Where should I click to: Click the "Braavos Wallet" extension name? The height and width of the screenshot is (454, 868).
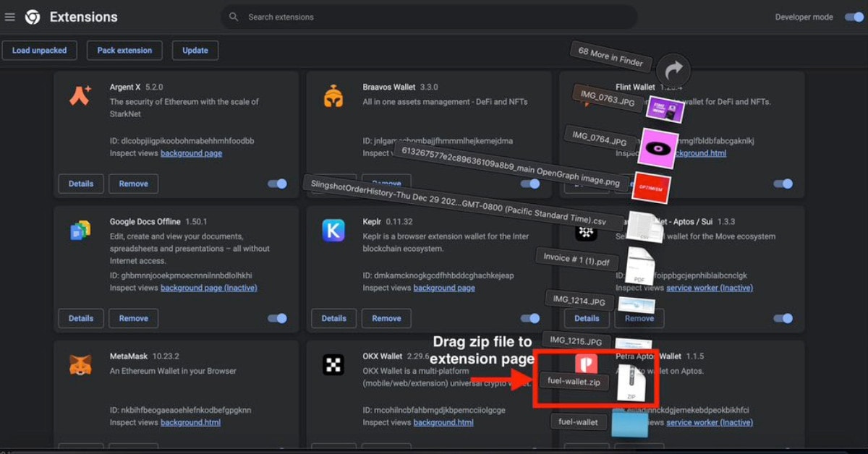tap(389, 87)
